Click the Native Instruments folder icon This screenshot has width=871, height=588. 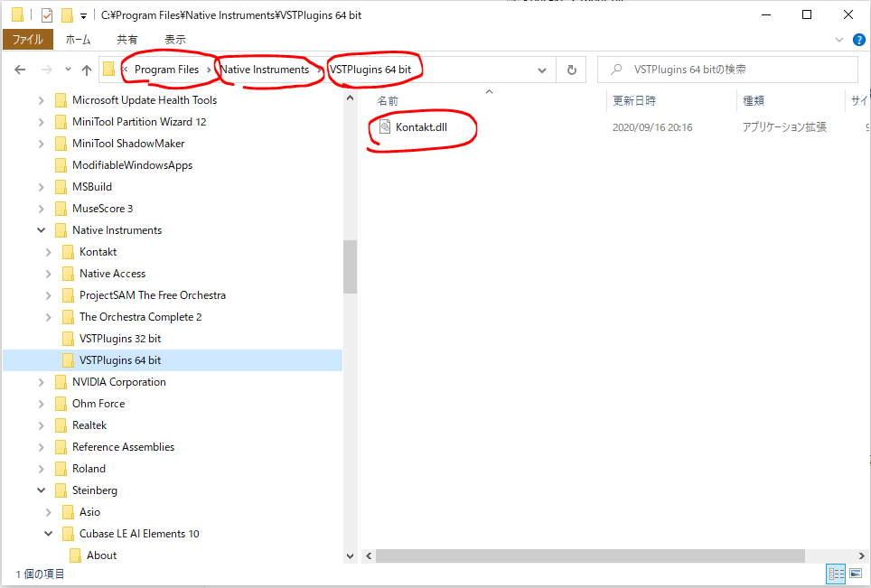(x=61, y=230)
